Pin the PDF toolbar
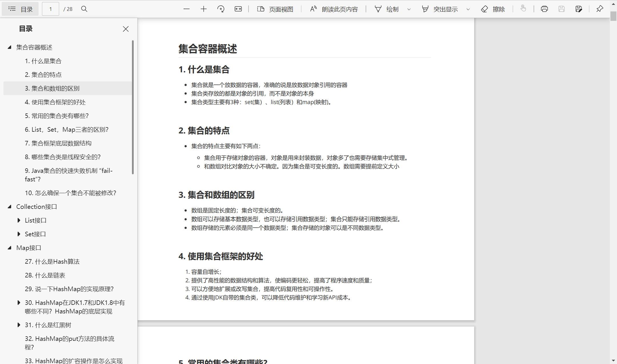This screenshot has width=617, height=364. coord(599,9)
